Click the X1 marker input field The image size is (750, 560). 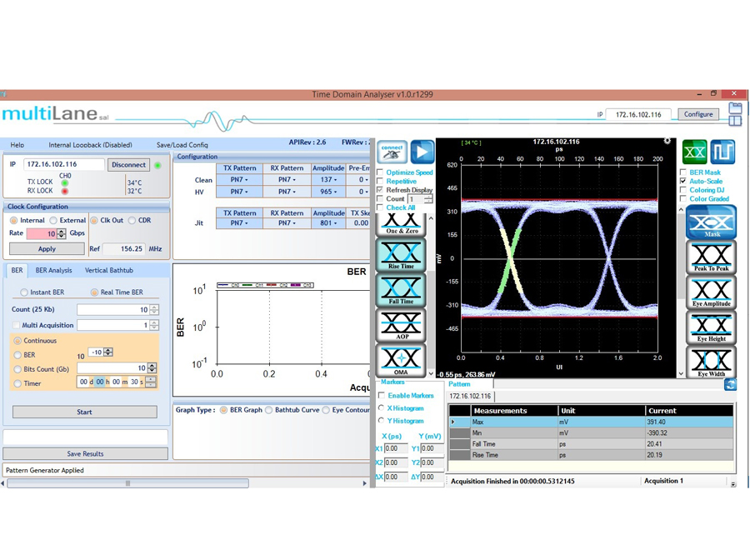pos(396,448)
